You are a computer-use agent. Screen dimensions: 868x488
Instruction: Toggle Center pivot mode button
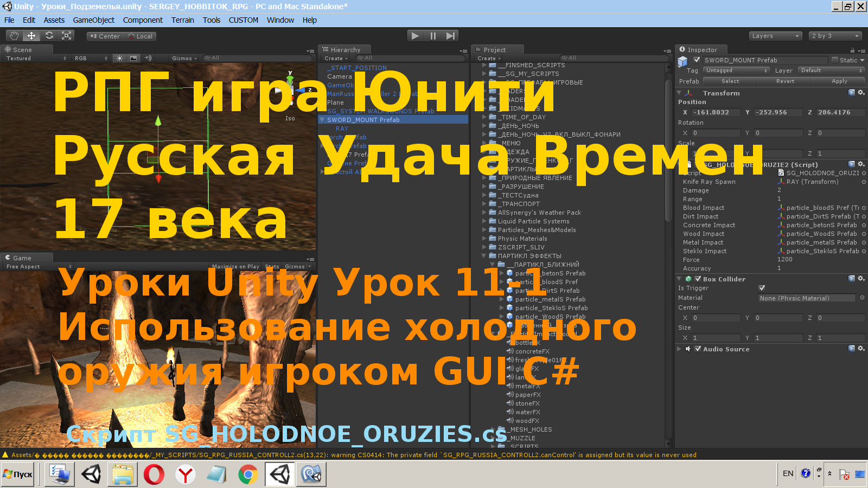coord(105,36)
